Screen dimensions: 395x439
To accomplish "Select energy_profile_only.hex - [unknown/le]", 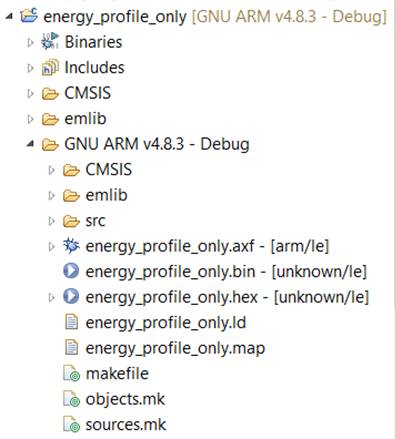I will [227, 297].
